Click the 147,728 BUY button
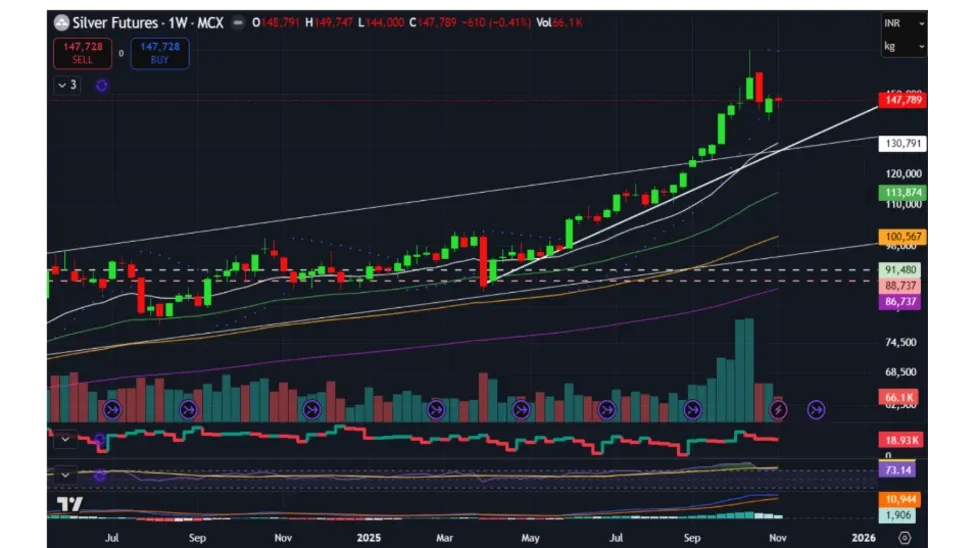This screenshot has width=974, height=548. 160,53
